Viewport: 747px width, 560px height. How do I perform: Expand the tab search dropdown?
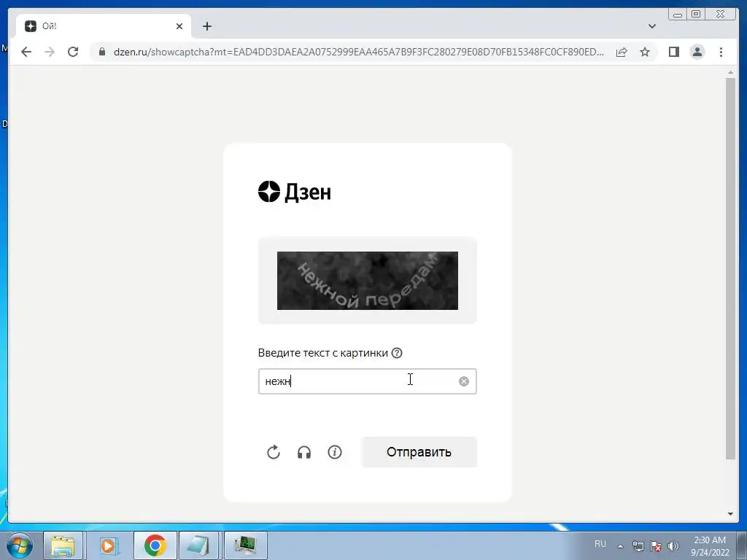(652, 26)
